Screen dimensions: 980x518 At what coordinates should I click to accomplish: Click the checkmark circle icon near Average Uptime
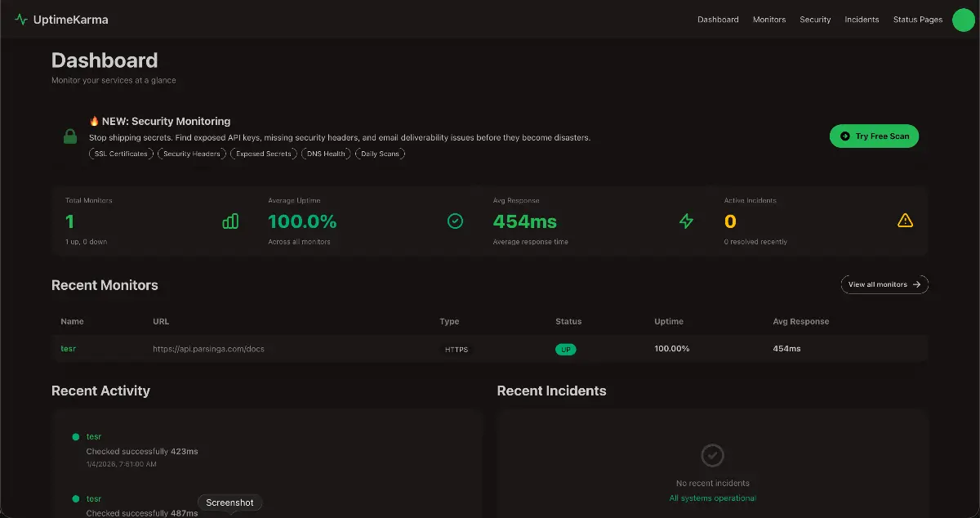click(x=456, y=221)
